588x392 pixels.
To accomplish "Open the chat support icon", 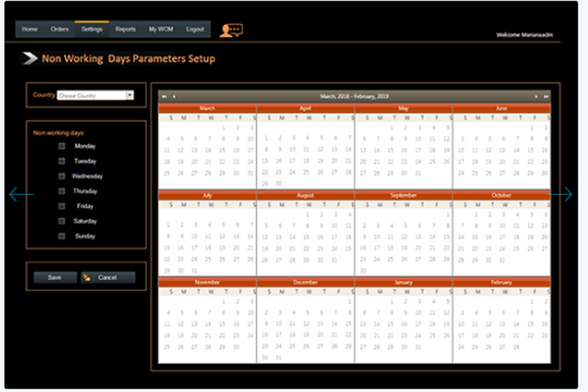I will tap(231, 31).
